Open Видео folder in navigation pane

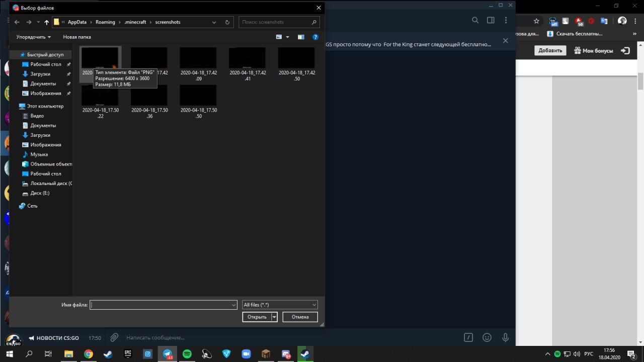[37, 116]
